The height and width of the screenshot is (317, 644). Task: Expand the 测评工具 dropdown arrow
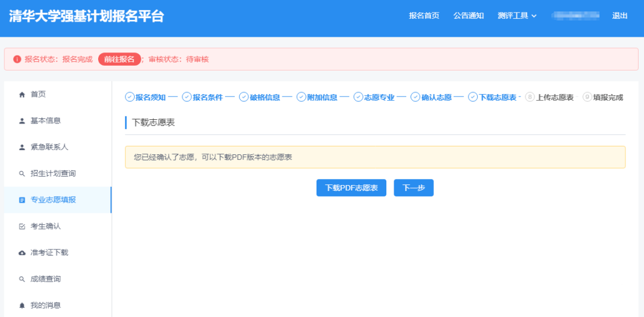[534, 16]
